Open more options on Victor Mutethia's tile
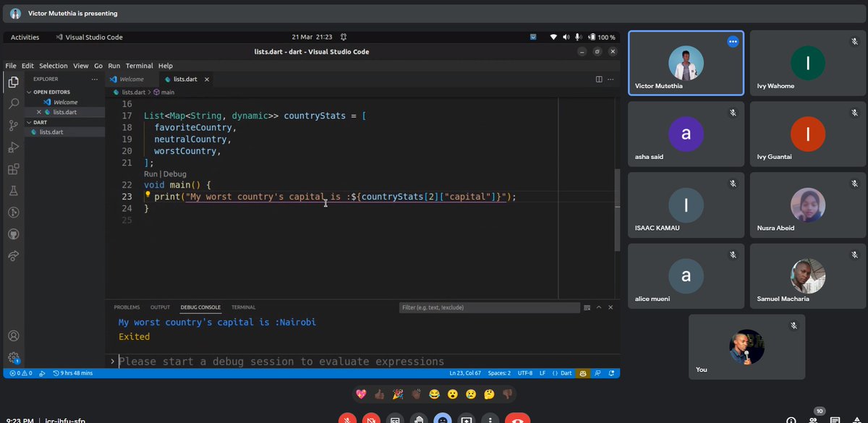Screen dimensions: 868x423 point(732,41)
